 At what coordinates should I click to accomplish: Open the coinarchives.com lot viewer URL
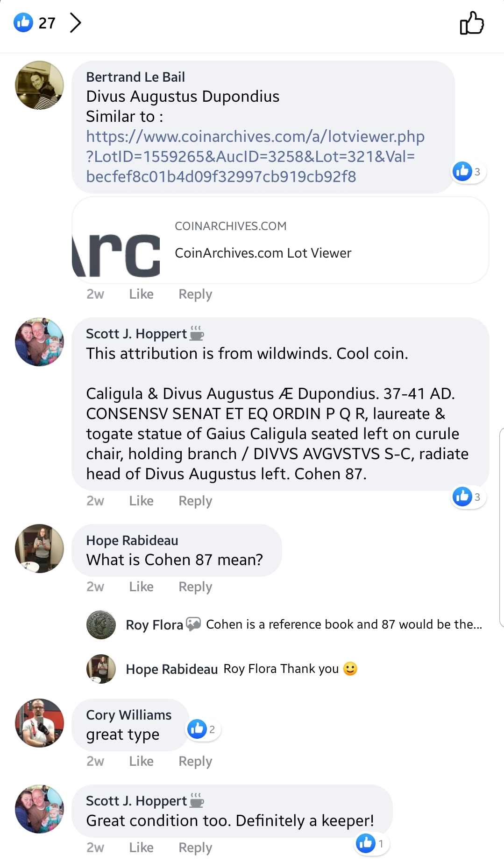(x=255, y=156)
